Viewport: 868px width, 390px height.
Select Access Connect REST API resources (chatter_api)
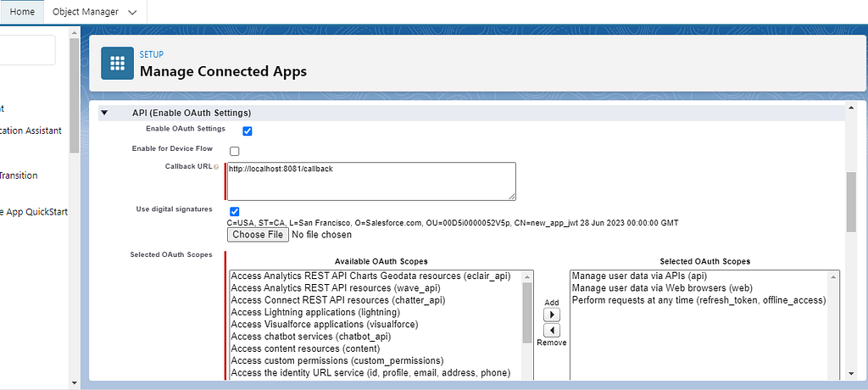click(x=337, y=299)
